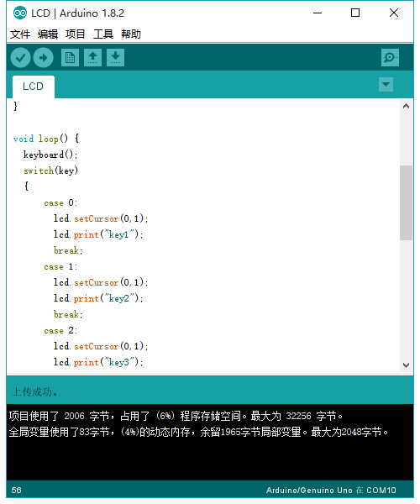Upload sketch with the arrow button
The image size is (420, 504).
43,58
